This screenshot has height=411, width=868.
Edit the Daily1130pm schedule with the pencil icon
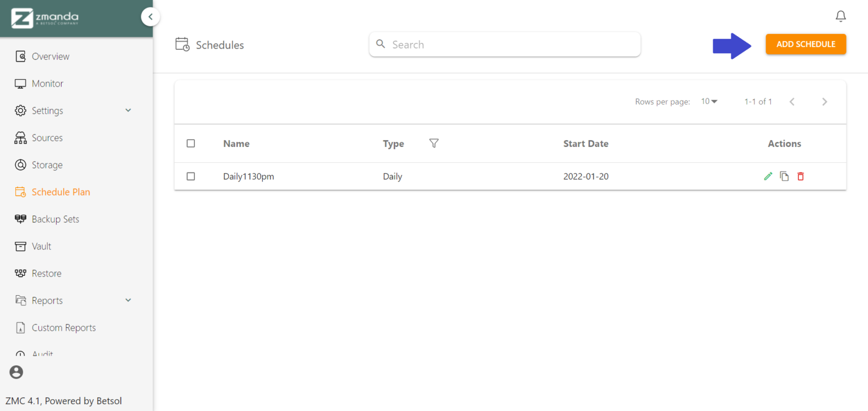(768, 176)
